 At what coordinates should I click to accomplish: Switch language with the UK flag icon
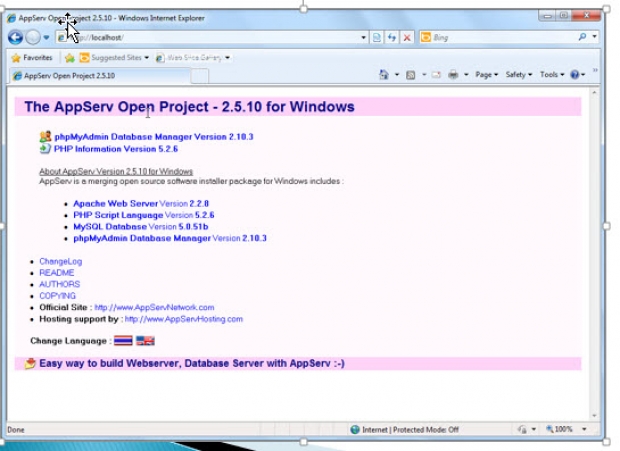145,341
